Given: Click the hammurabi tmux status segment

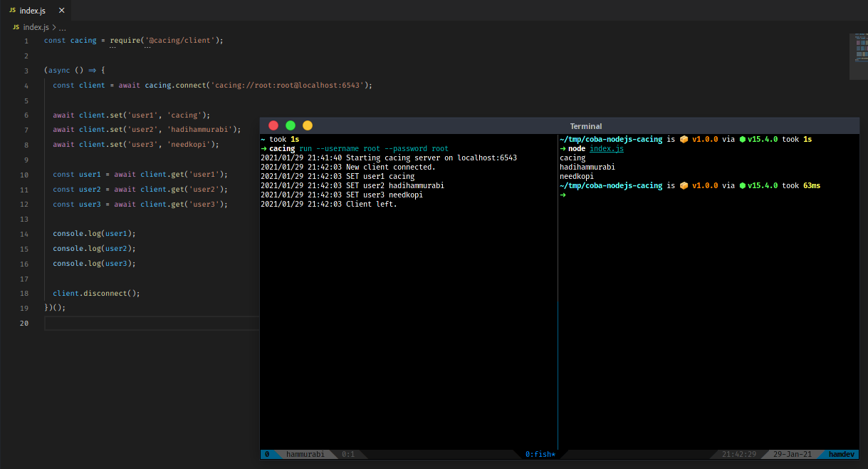Looking at the screenshot, I should click(305, 454).
